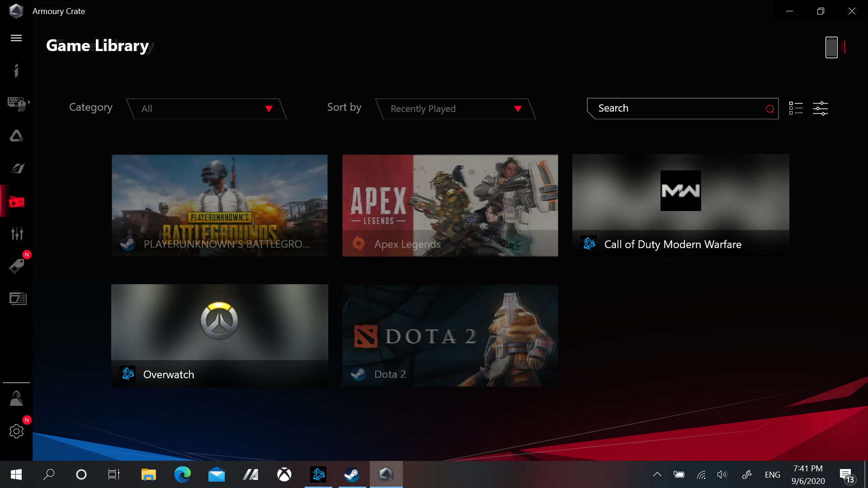Click the Armoury Crate taskbar icon
The height and width of the screenshot is (488, 868).
pos(386,474)
